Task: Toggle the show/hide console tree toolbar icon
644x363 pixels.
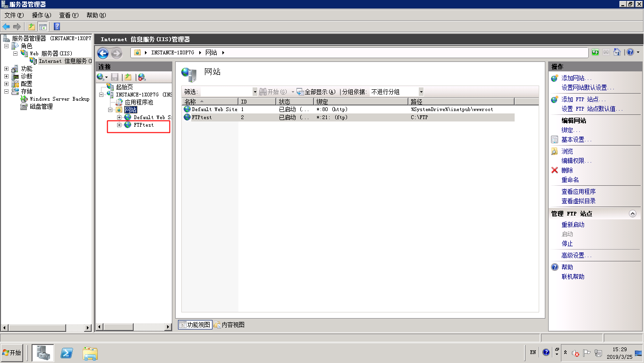Action: tap(42, 26)
